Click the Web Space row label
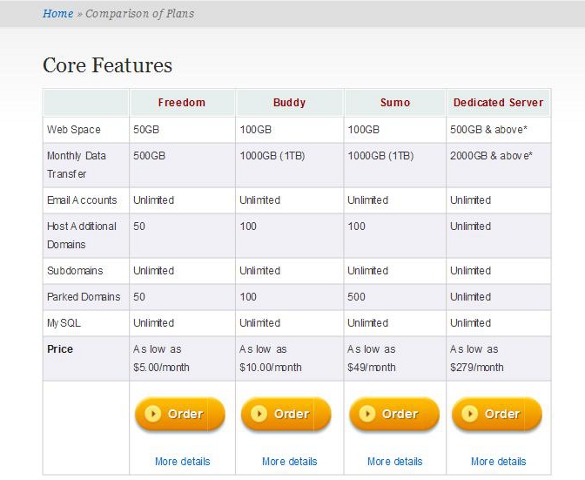 (74, 130)
